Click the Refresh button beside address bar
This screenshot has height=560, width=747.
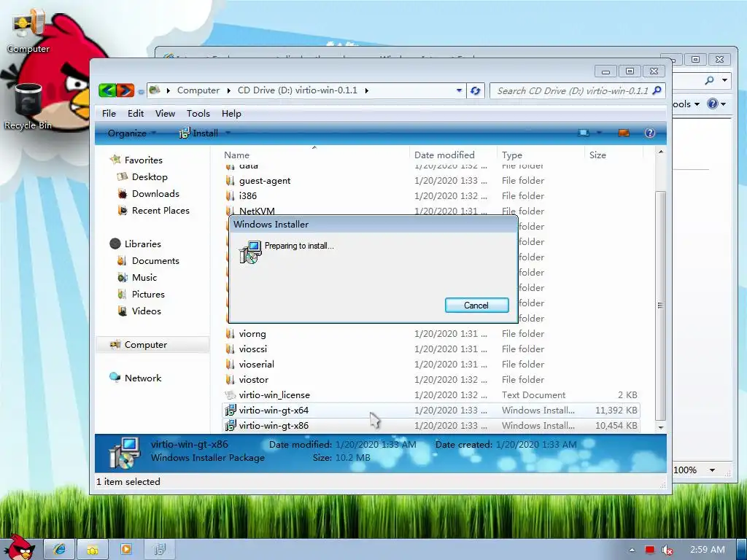[476, 90]
